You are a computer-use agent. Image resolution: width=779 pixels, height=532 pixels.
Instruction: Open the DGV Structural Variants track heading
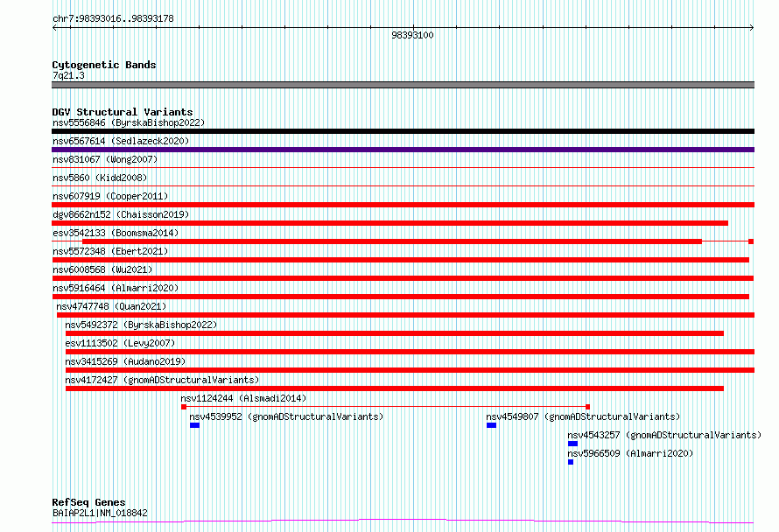click(x=123, y=112)
